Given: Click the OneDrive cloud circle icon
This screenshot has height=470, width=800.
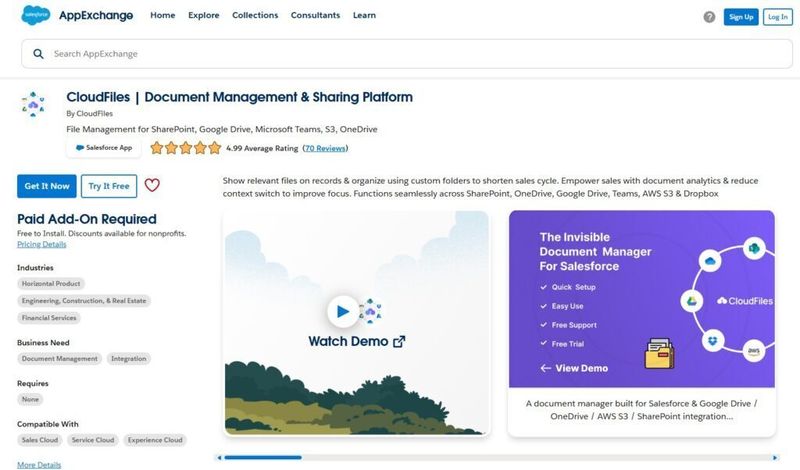Looking at the screenshot, I should (710, 261).
